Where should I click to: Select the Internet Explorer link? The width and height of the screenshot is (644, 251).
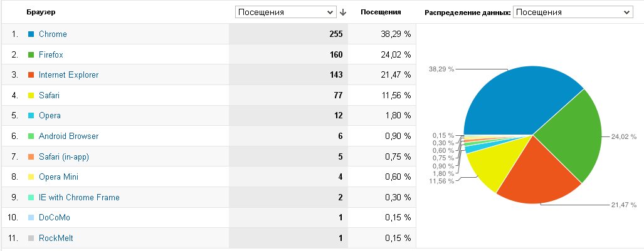pos(68,75)
